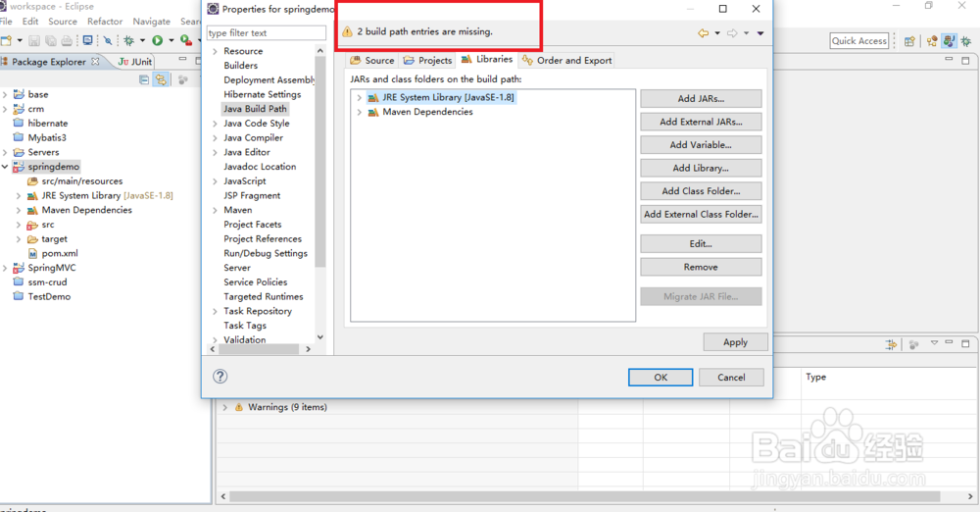Click the Apply button

click(x=735, y=342)
